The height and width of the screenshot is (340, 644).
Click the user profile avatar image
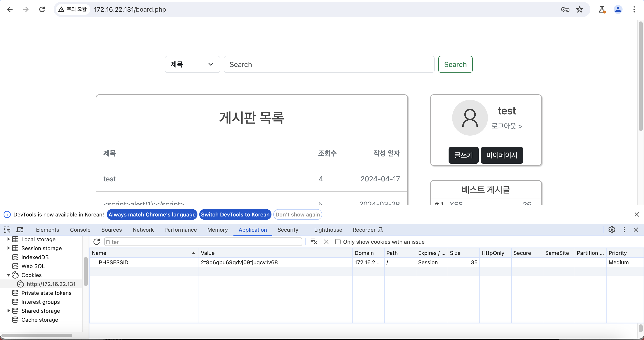[470, 118]
